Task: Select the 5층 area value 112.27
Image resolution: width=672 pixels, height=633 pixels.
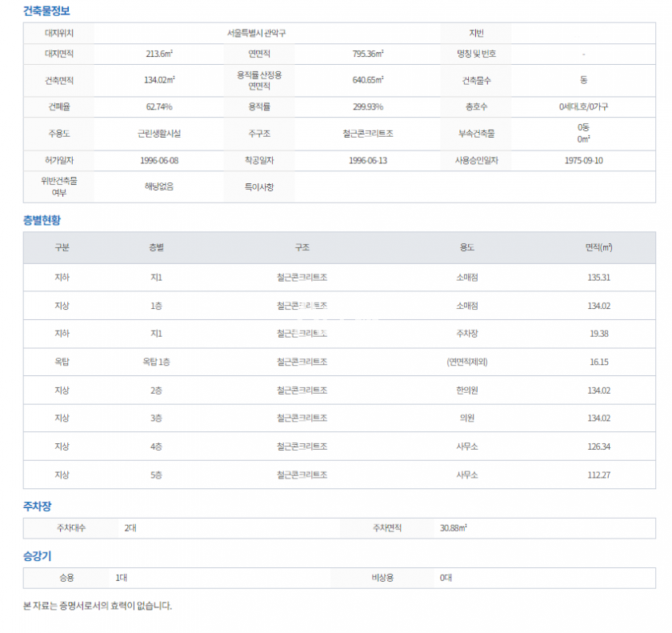Action: (598, 475)
